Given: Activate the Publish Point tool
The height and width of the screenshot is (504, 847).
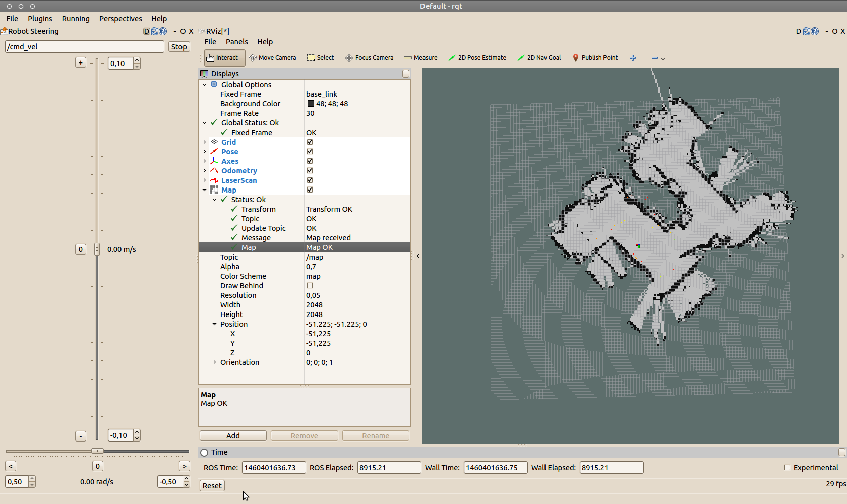Looking at the screenshot, I should coord(595,58).
